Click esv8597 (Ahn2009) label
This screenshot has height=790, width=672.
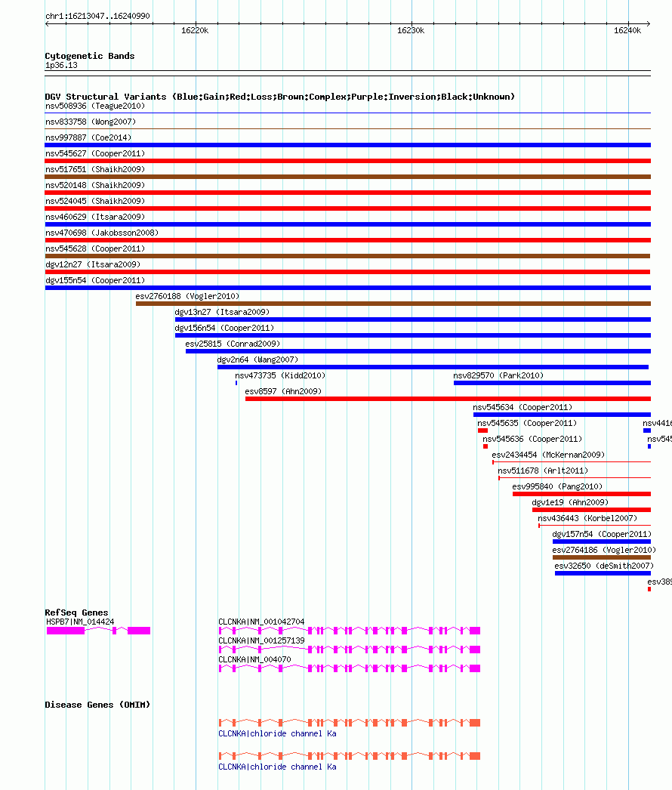[x=283, y=391]
